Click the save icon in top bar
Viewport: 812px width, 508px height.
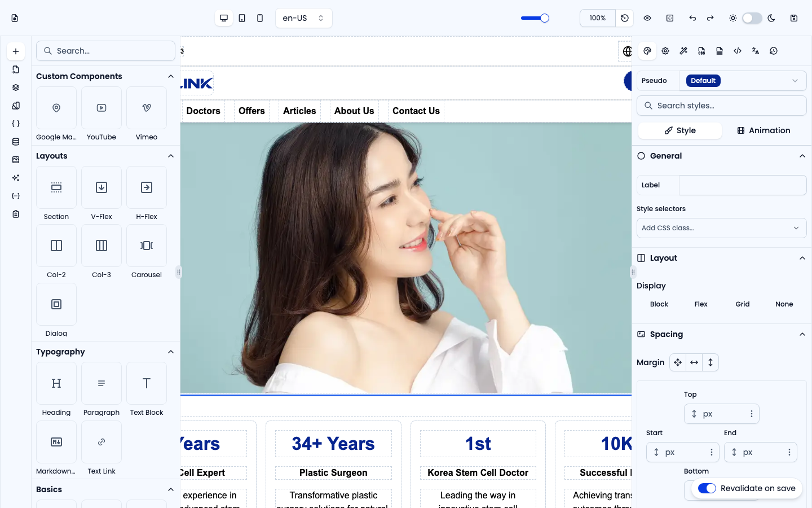[794, 18]
